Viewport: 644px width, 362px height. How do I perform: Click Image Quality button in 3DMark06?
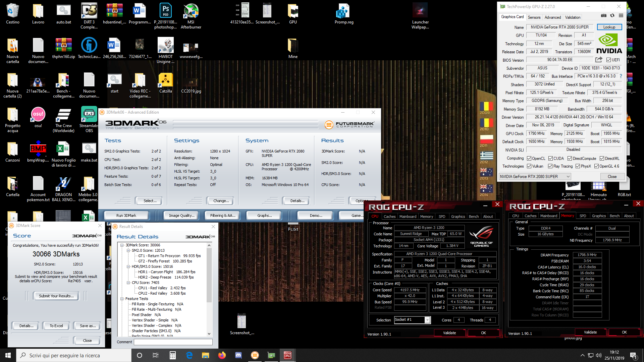pyautogui.click(x=181, y=216)
